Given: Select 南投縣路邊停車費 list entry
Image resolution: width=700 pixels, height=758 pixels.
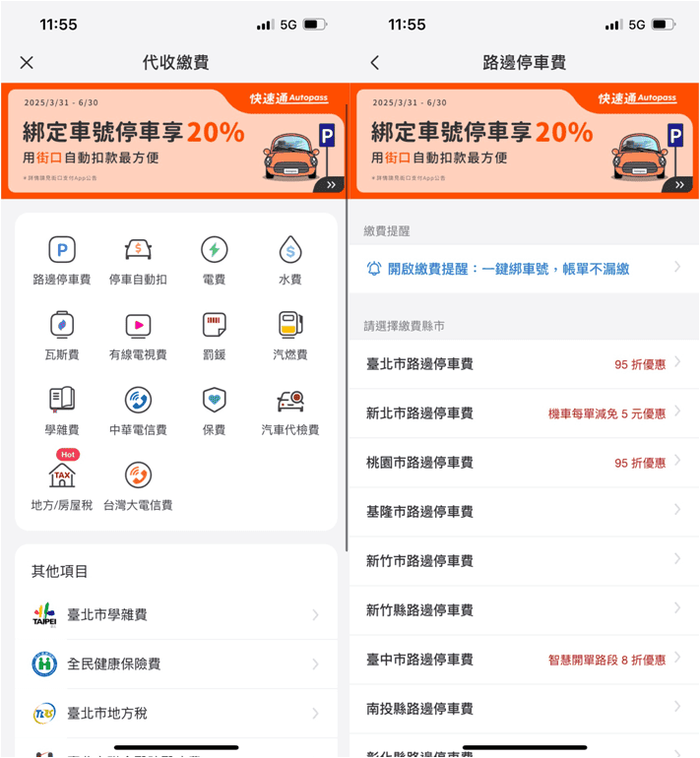Looking at the screenshot, I should [524, 709].
